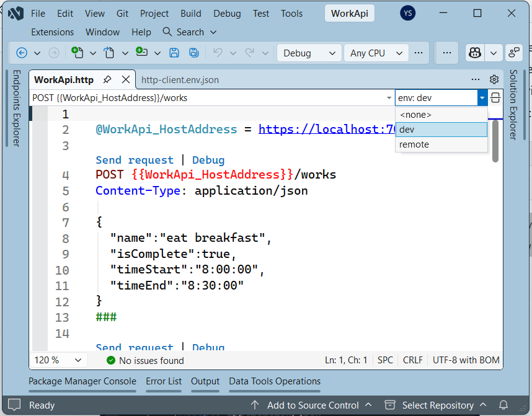Open the Extensions menu
The height and width of the screenshot is (416, 532).
(x=52, y=32)
